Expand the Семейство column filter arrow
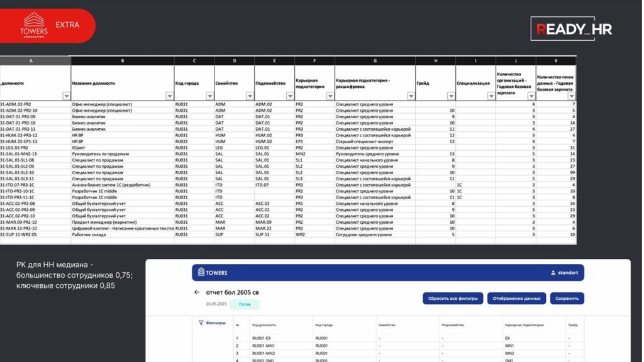The image size is (644, 362). click(250, 96)
